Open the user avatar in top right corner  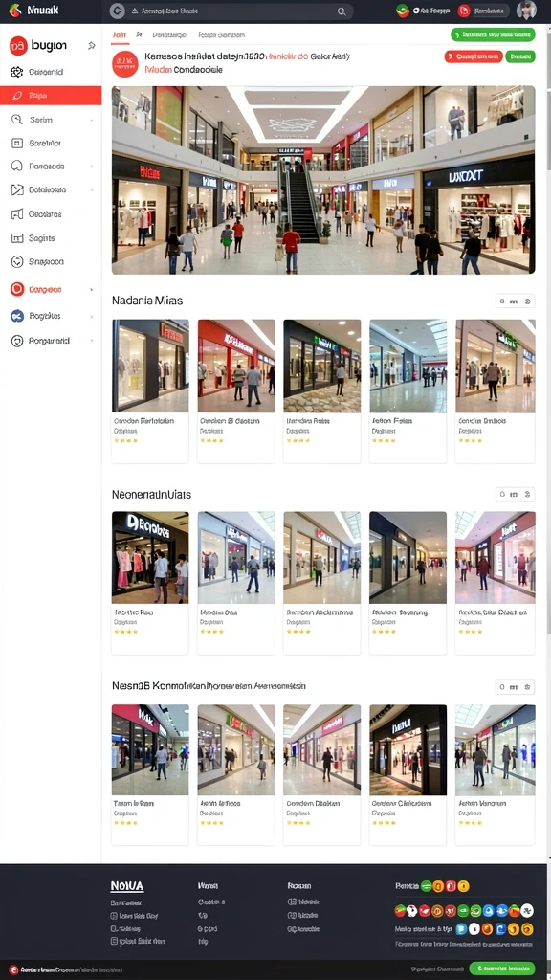click(x=527, y=11)
